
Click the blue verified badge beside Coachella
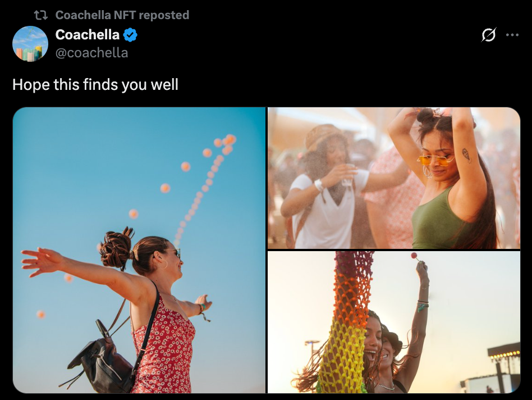pyautogui.click(x=130, y=35)
